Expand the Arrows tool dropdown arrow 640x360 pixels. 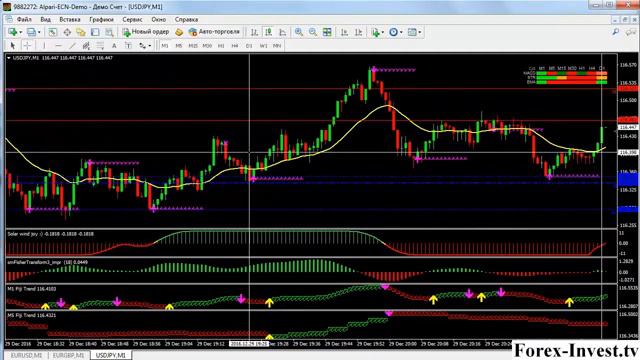(149, 46)
